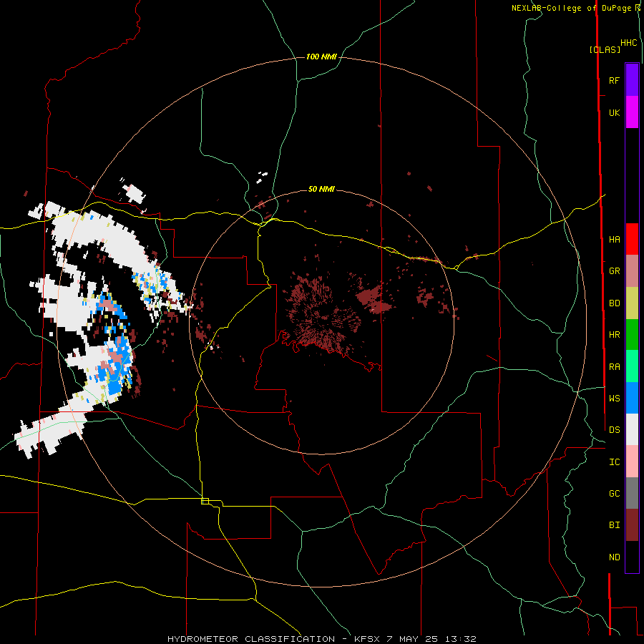644x644 pixels.
Task: Click the Hydrometeor Classification KFSX timestamp caption
Action: 321,639
